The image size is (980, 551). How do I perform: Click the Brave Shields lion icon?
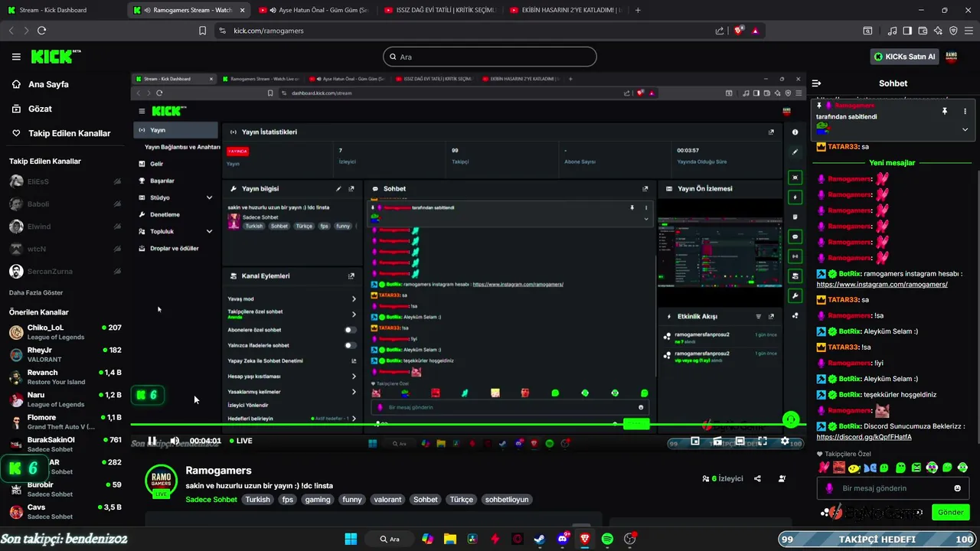click(739, 31)
